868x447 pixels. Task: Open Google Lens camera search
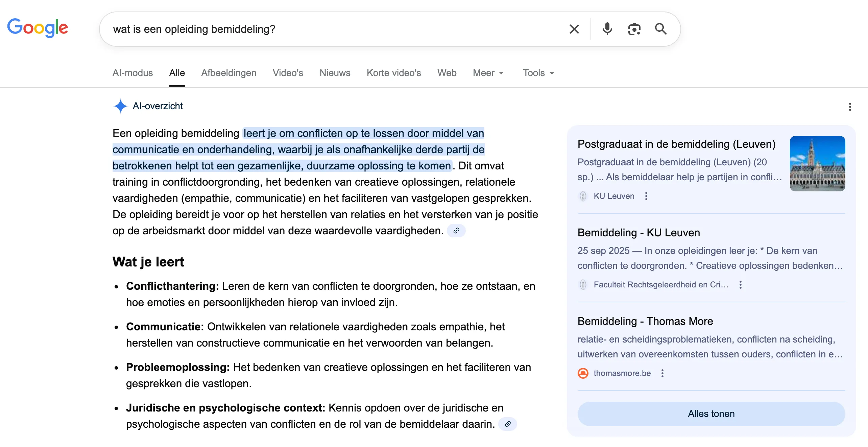click(634, 29)
